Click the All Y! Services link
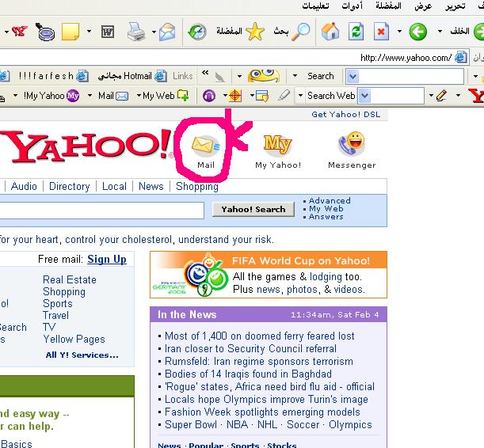Screen dimensions: 484x448 click(82, 355)
